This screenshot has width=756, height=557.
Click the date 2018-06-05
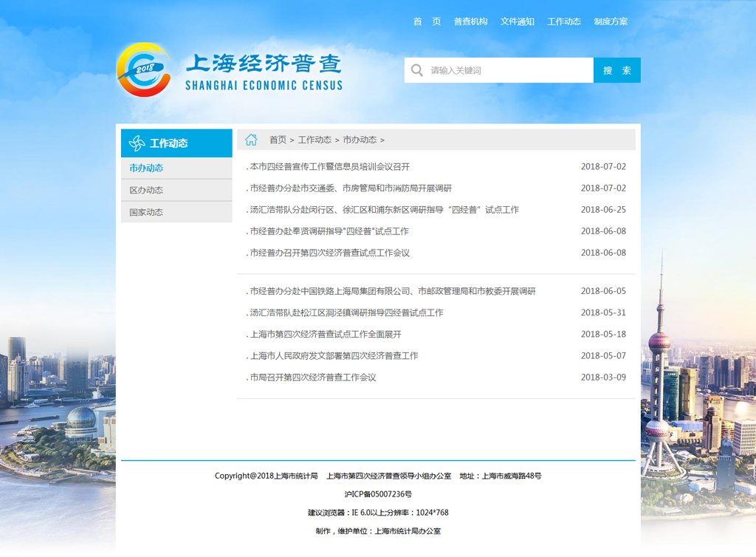pos(603,291)
